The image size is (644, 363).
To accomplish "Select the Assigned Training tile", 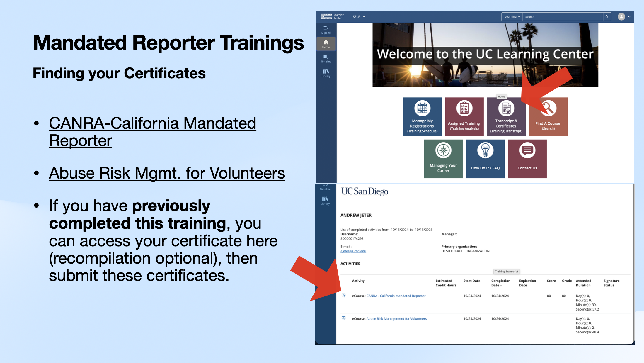I will point(464,116).
